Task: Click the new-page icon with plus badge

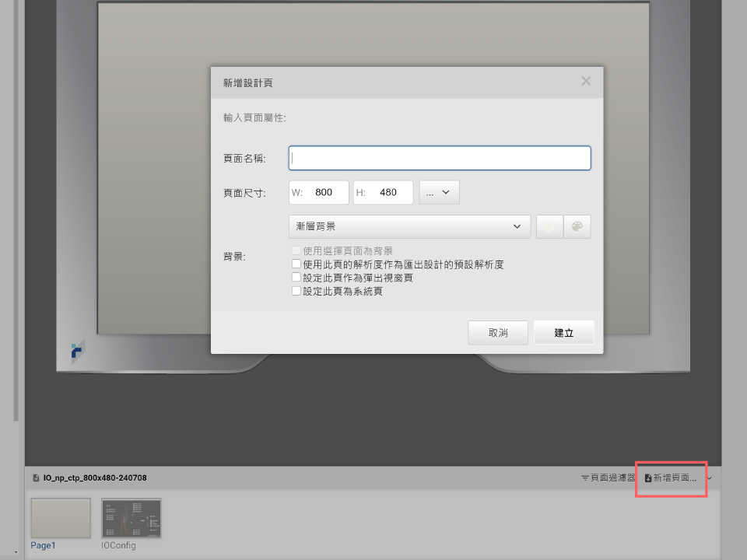Action: [x=647, y=478]
